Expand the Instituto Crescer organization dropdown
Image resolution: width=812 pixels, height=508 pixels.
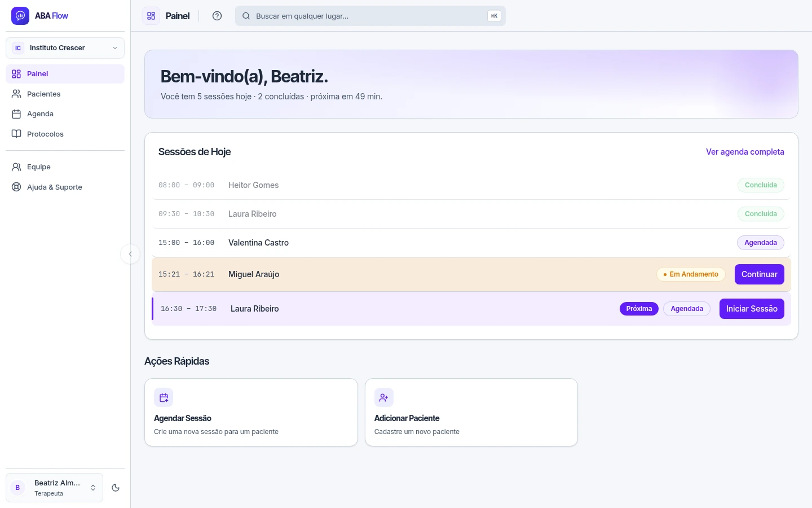[65, 48]
